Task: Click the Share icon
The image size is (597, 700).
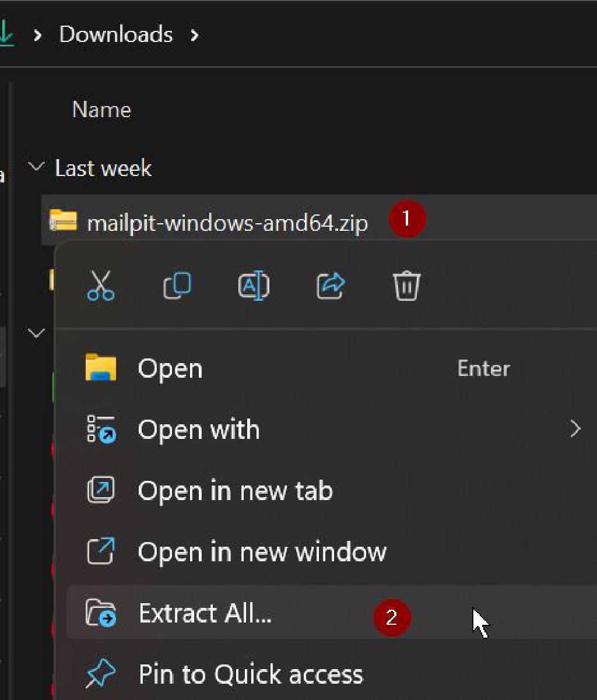Action: click(x=330, y=285)
